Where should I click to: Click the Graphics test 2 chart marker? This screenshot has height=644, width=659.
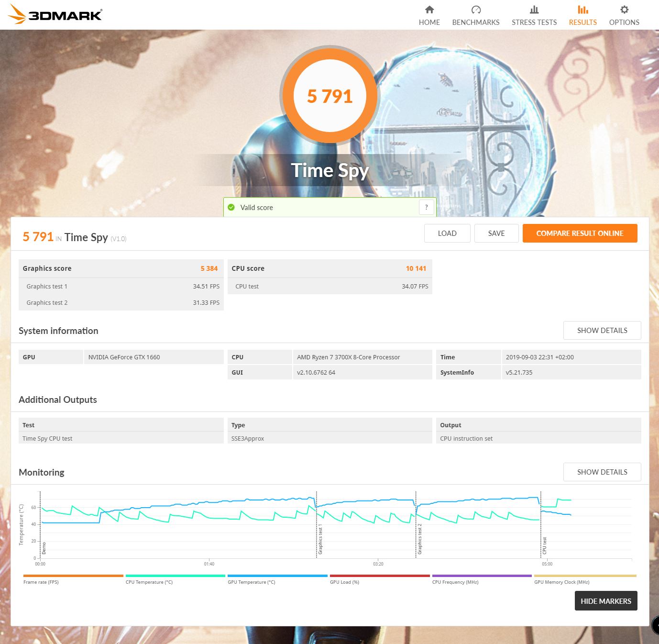420,539
